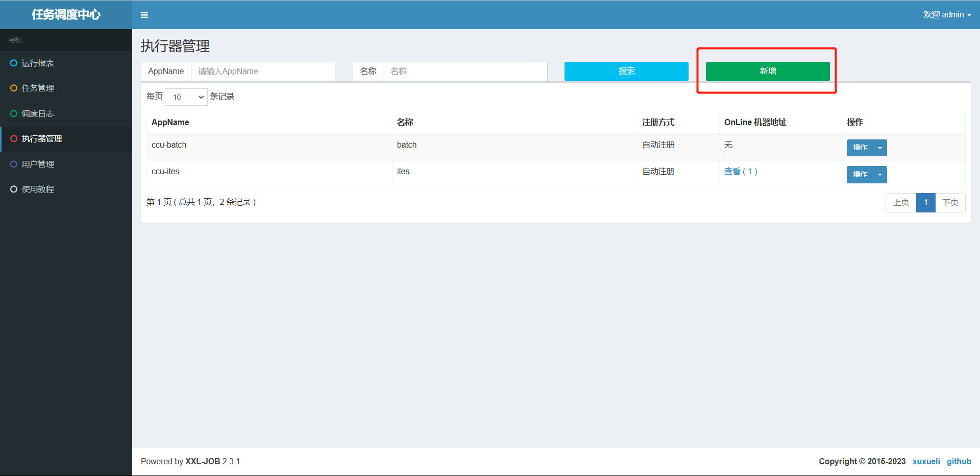Select 执行器管理 menu item
Screen dimensions: 980x476
pyautogui.click(x=66, y=138)
